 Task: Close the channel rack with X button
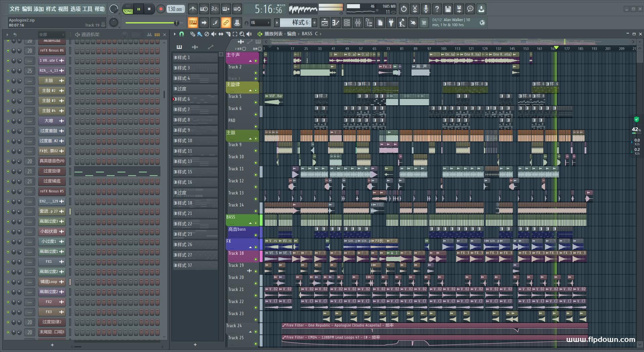(164, 35)
